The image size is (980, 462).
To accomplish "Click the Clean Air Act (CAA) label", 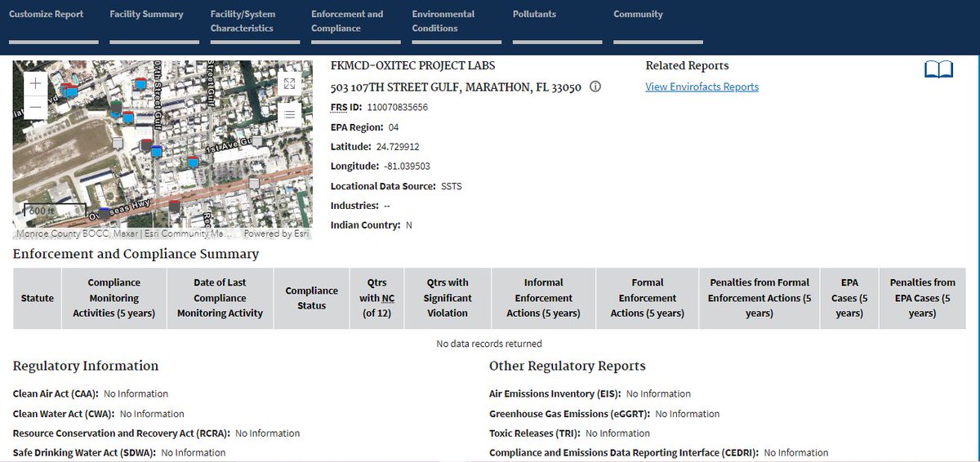I will click(56, 393).
